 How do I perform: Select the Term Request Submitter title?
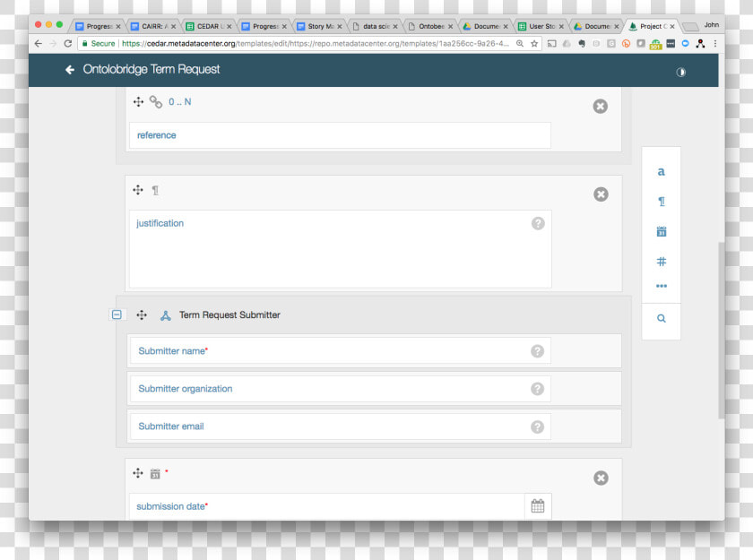[x=229, y=314]
